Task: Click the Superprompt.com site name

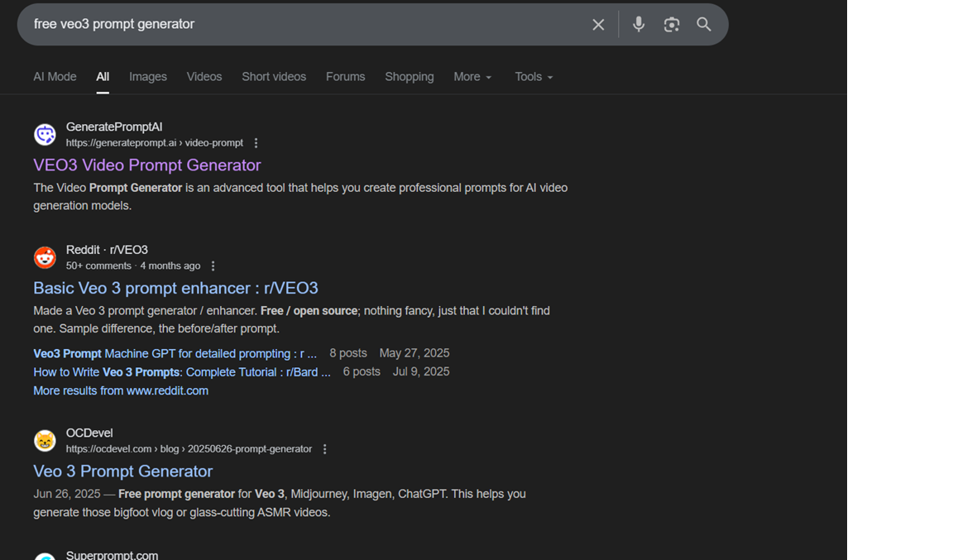Action: [112, 555]
